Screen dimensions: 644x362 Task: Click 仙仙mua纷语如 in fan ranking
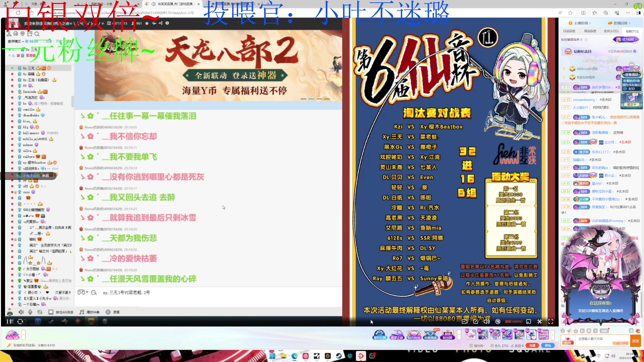(x=587, y=69)
